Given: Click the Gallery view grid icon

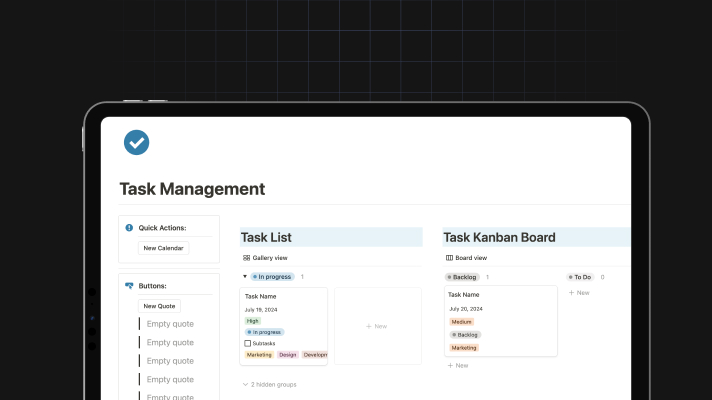Looking at the screenshot, I should 246,258.
